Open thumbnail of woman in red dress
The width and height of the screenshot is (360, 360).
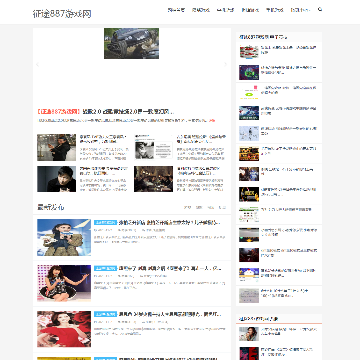(64, 329)
